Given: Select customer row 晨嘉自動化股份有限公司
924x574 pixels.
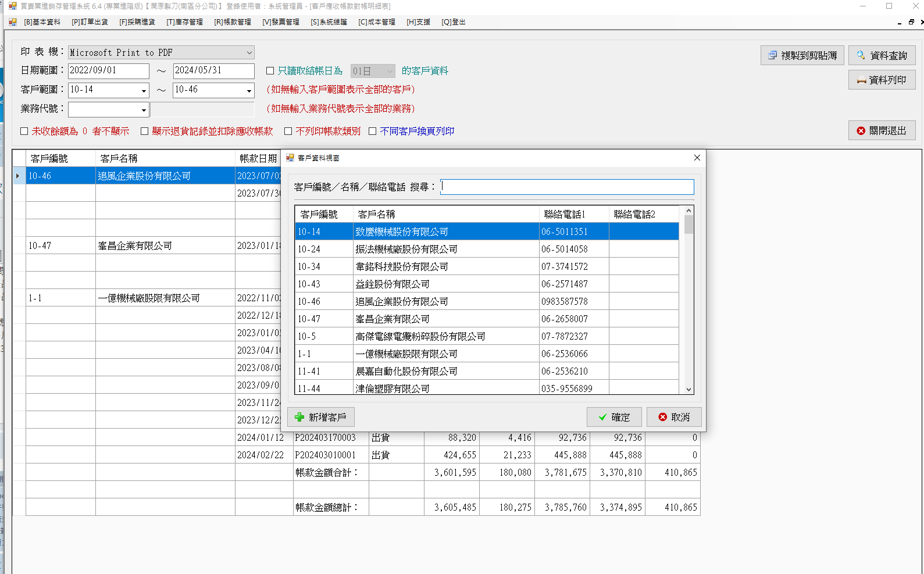Looking at the screenshot, I should (487, 371).
